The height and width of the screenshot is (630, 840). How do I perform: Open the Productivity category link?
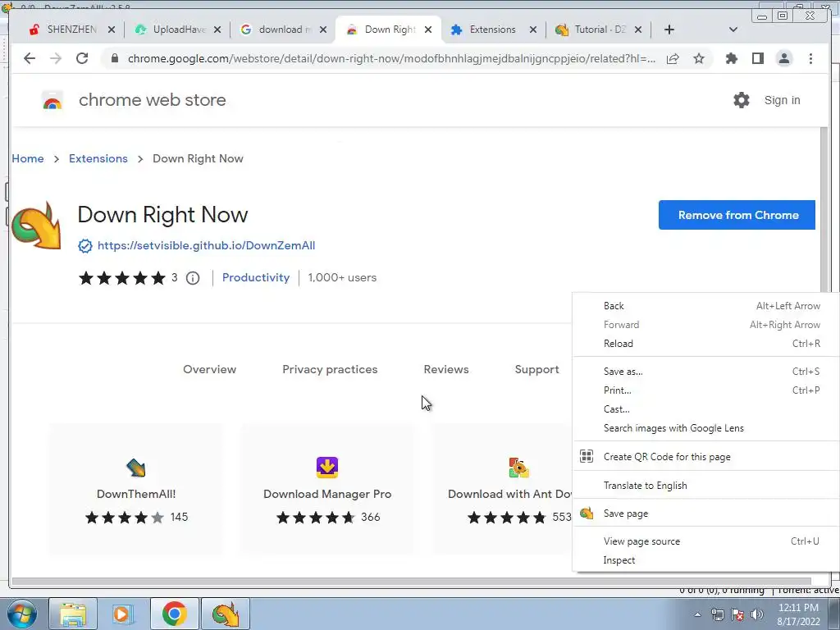(256, 278)
